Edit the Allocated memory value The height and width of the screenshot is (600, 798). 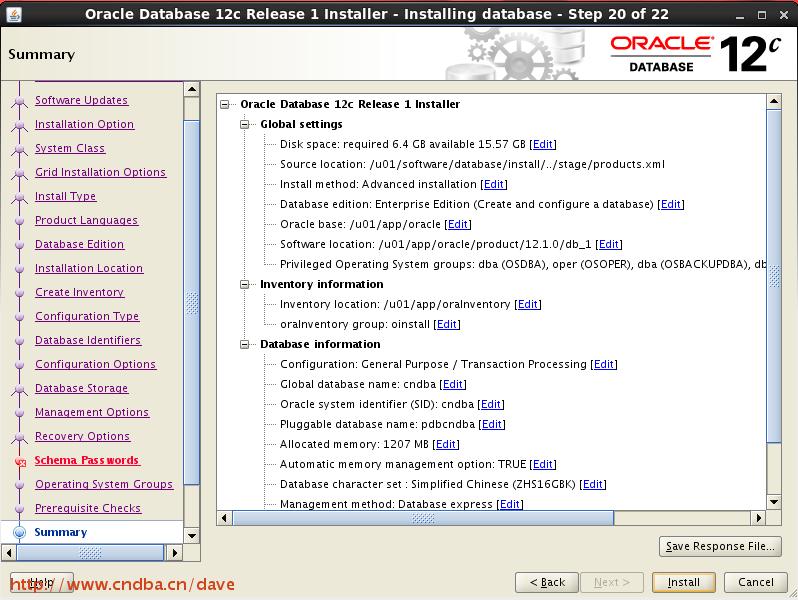click(446, 444)
